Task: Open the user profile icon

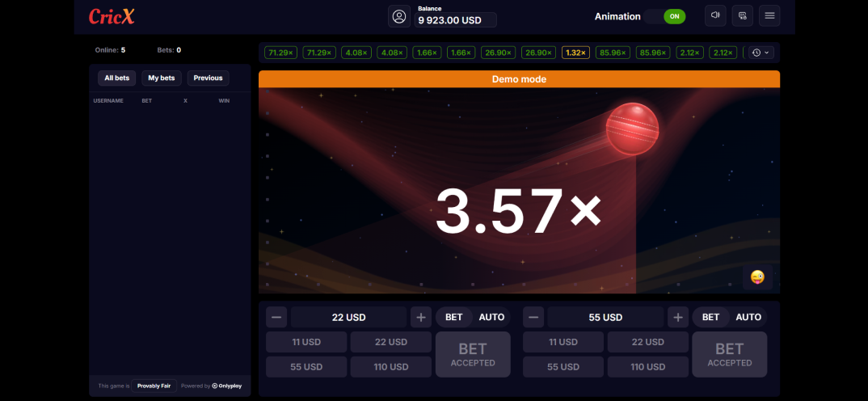Action: point(399,16)
